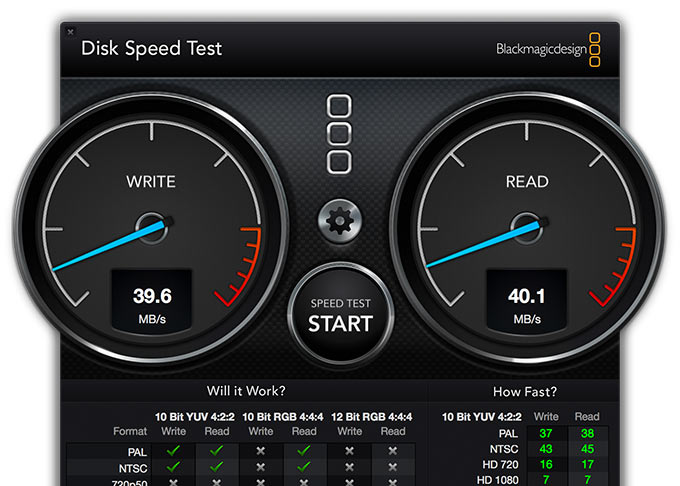Click the WRITE gauge label
Screen dimensions: 680x486
pos(151,182)
